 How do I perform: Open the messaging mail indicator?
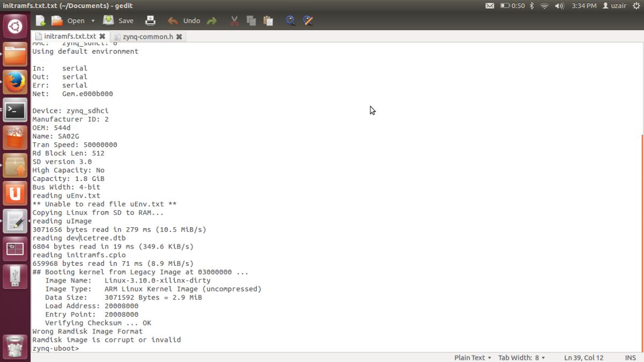coord(489,6)
